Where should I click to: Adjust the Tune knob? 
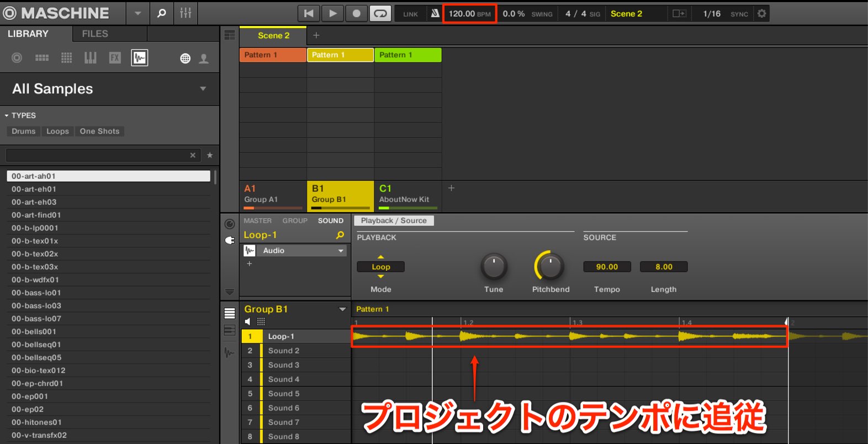(494, 267)
